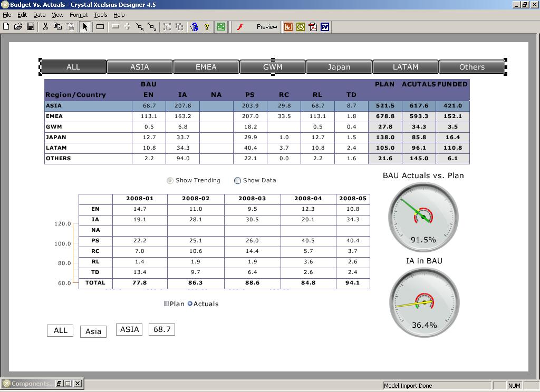Open the Format menu
Viewport: 540px width, 392px height.
(x=78, y=15)
